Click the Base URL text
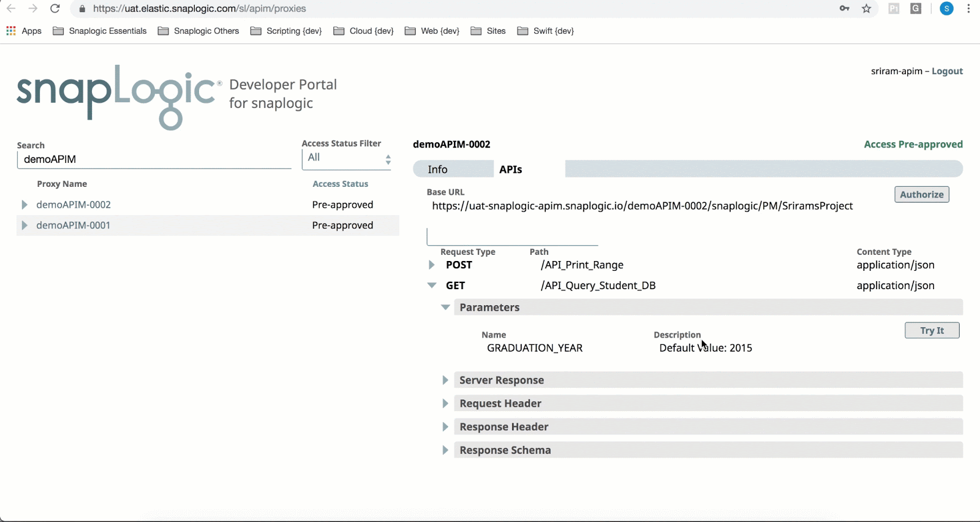980x522 pixels. click(643, 206)
